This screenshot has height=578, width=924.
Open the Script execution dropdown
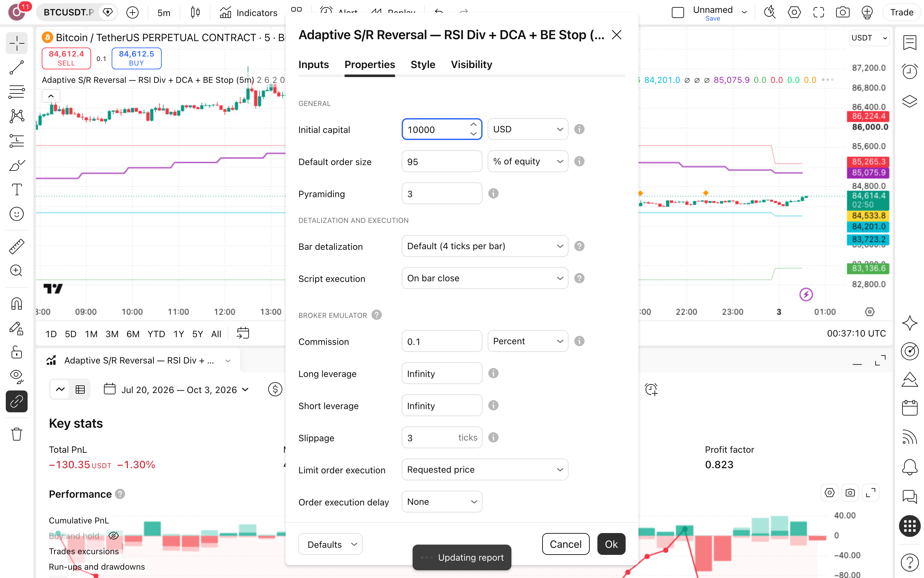click(485, 278)
